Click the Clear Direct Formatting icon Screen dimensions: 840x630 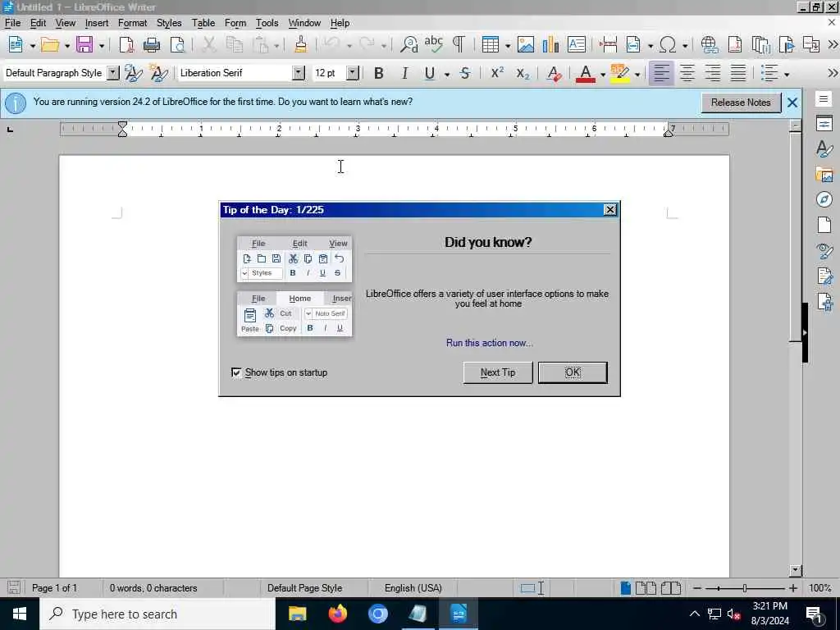554,73
